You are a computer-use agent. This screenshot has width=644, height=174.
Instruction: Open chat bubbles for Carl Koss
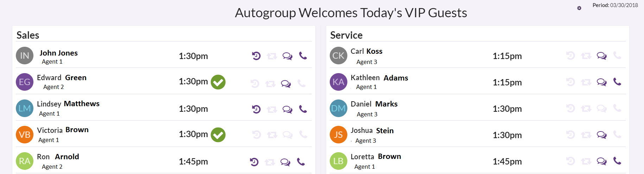(602, 56)
